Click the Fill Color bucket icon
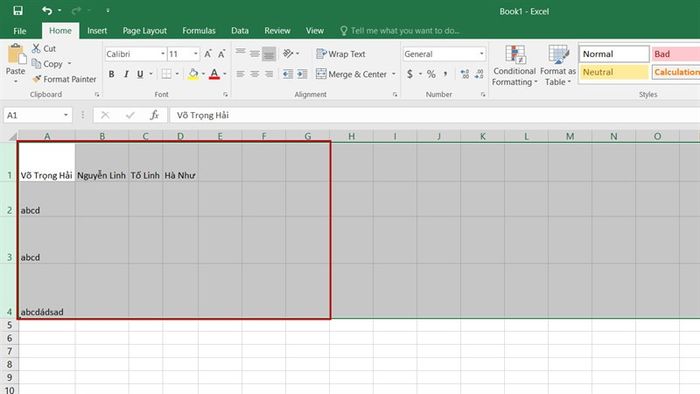Viewport: 700px width, 394px height. tap(193, 74)
